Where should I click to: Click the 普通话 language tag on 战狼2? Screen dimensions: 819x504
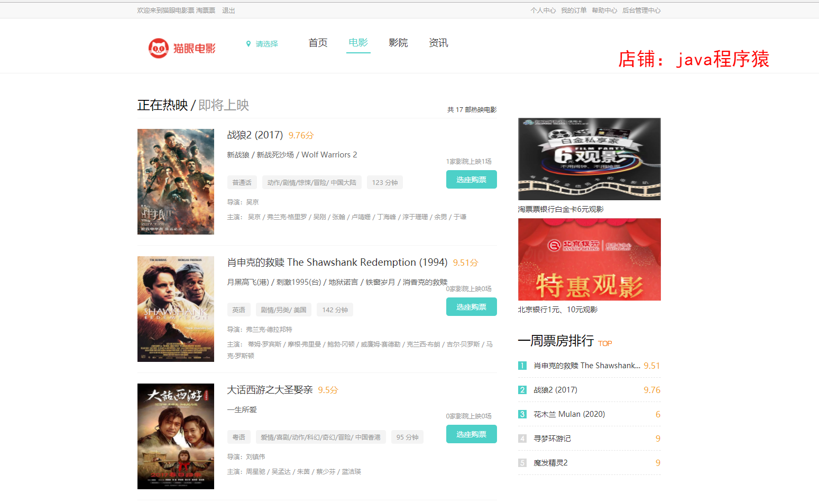[242, 182]
